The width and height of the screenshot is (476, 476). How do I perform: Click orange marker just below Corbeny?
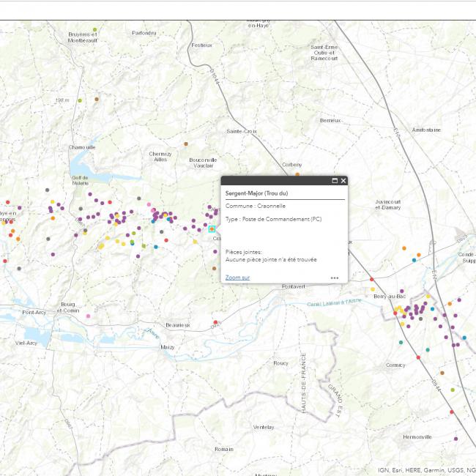297,174
